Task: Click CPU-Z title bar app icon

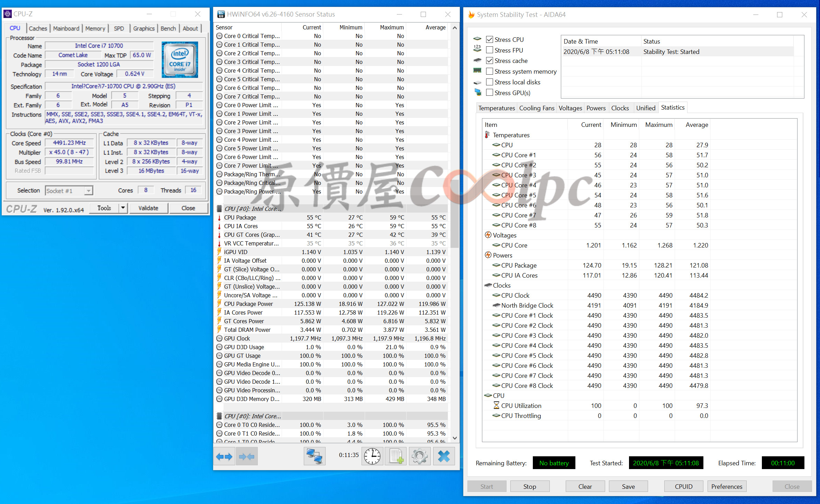Action: (7, 14)
